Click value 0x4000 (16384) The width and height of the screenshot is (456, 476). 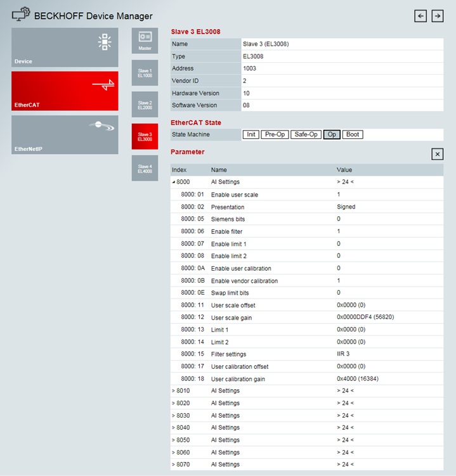click(358, 379)
